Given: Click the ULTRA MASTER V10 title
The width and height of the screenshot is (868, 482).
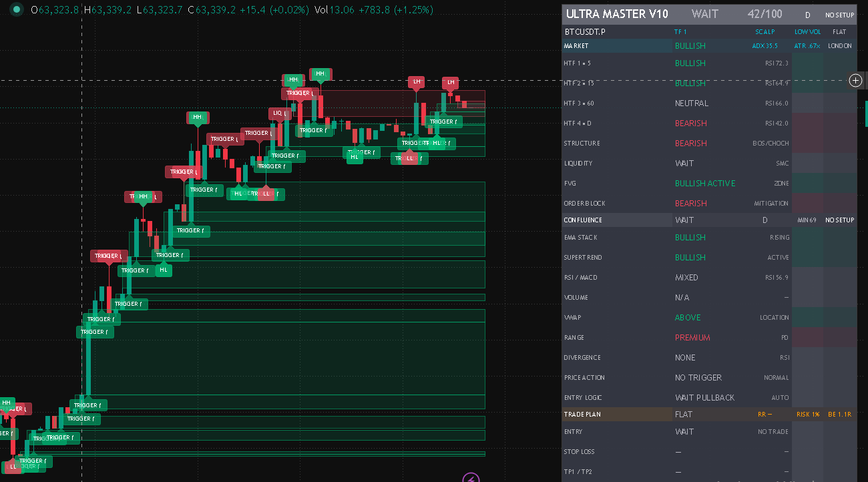Looking at the screenshot, I should pyautogui.click(x=616, y=14).
